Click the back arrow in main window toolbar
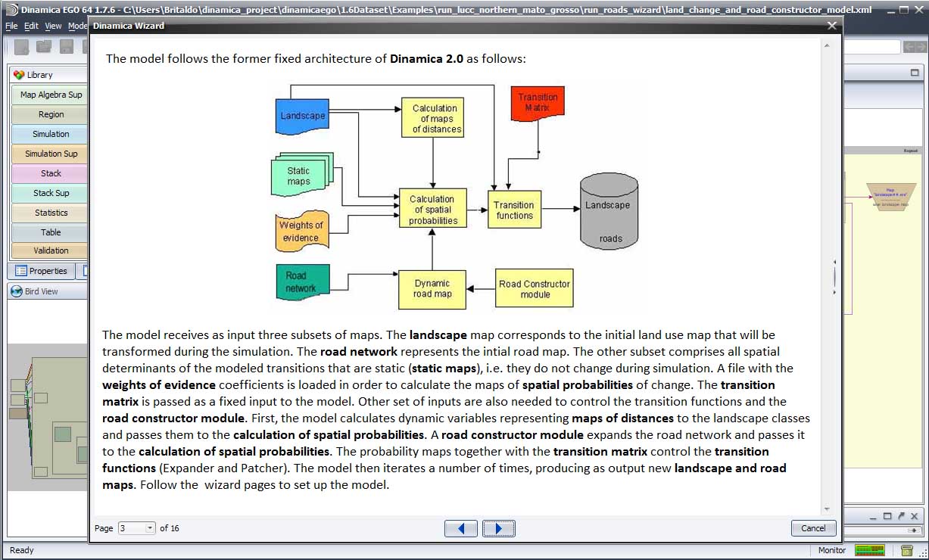929x560 pixels. coord(909,47)
